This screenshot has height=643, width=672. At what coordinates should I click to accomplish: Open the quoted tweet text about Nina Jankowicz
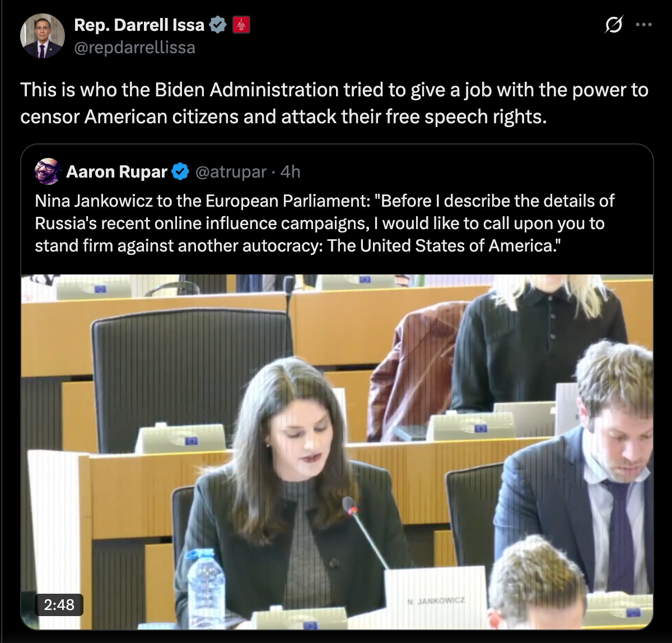[x=325, y=223]
